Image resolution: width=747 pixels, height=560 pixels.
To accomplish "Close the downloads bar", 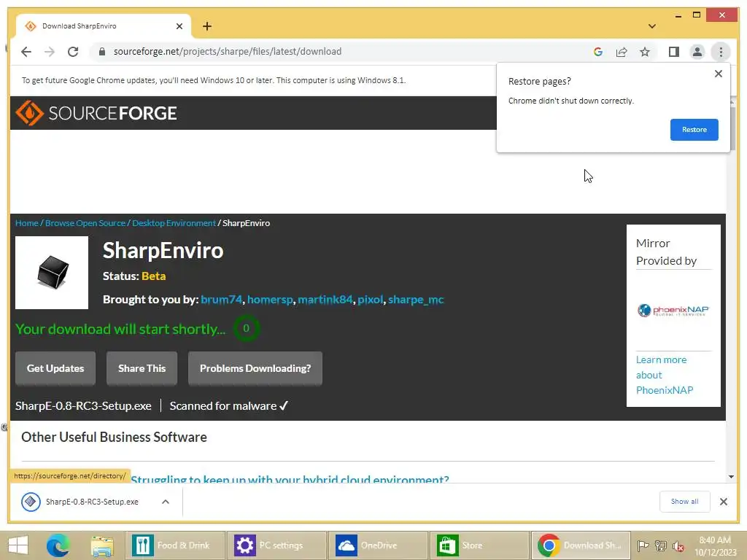I will (723, 502).
